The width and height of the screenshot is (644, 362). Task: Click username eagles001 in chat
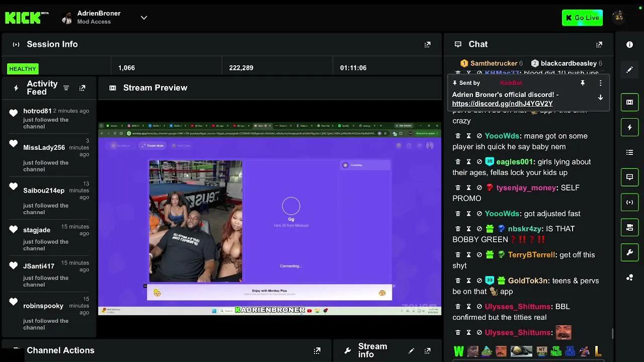click(514, 162)
